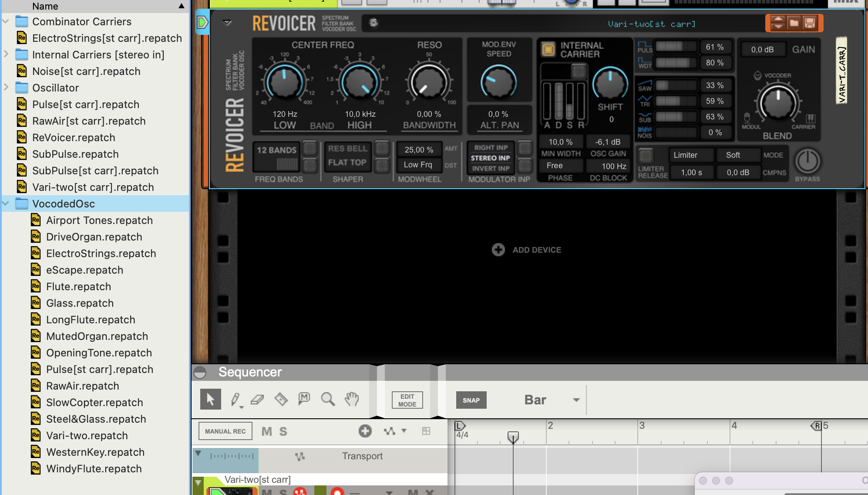Select the pencil/draw tool in sequencer

click(235, 399)
